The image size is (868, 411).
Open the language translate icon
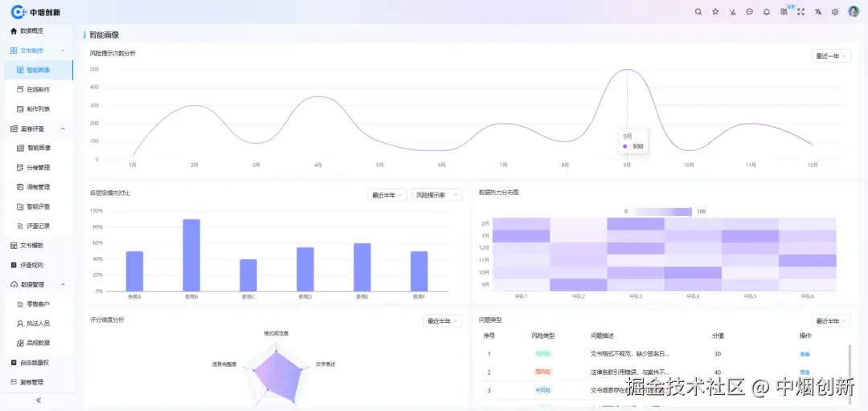tap(818, 11)
